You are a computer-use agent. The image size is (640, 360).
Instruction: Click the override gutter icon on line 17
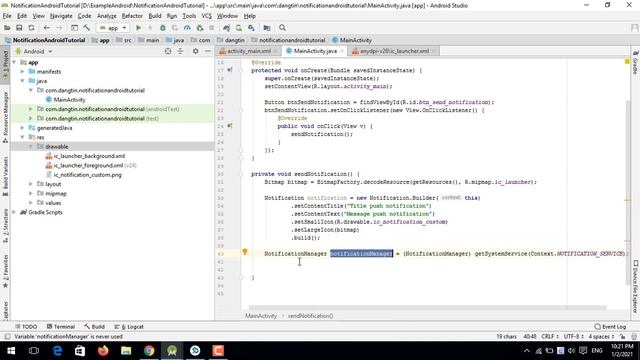(x=229, y=70)
